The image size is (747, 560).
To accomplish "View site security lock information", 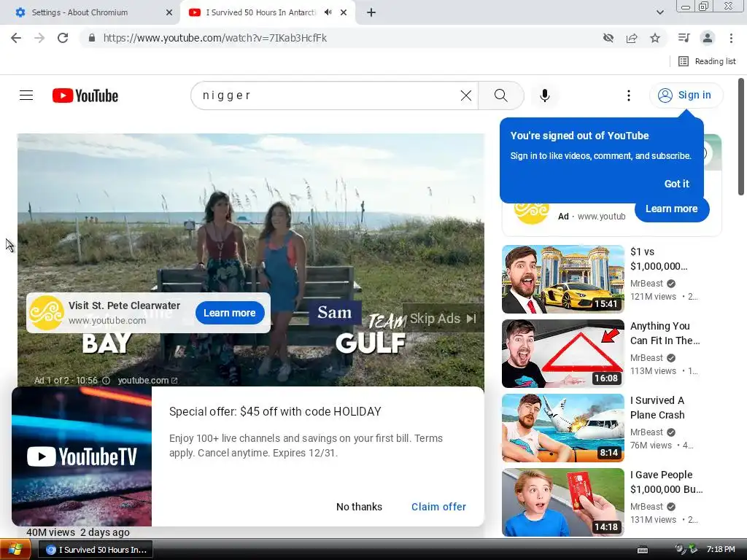I will click(92, 38).
